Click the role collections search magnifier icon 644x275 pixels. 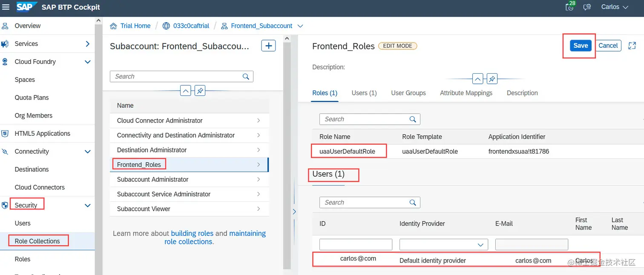coord(246,77)
